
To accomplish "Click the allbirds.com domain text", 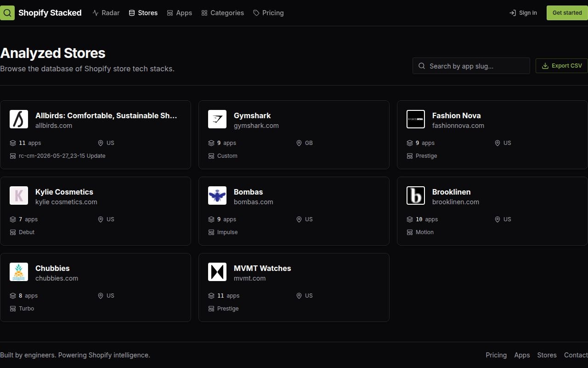I will click(x=54, y=126).
